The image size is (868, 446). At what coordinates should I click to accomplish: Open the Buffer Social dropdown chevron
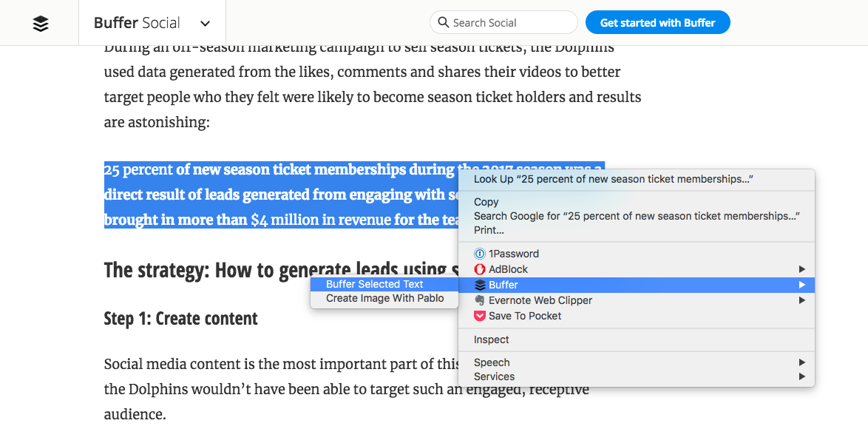205,23
